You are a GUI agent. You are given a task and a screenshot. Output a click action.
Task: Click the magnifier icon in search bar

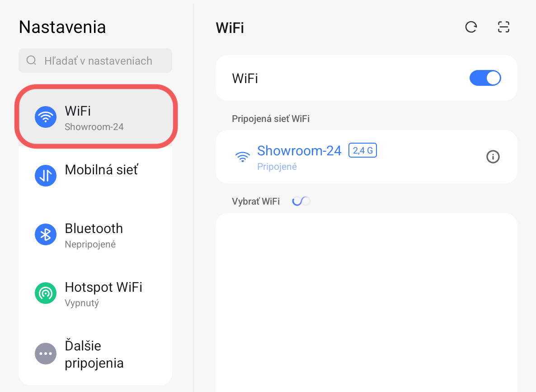[x=31, y=60]
